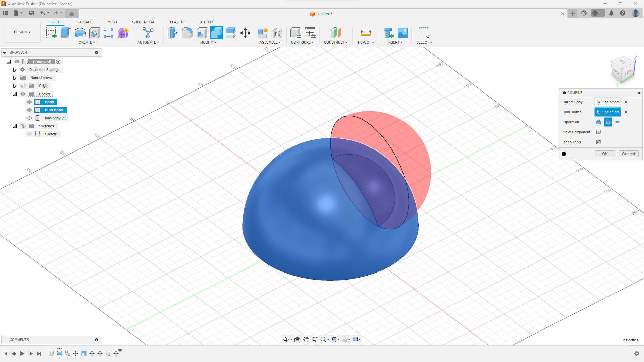Switch to the SOLID tab
The height and width of the screenshot is (362, 644).
[x=55, y=22]
